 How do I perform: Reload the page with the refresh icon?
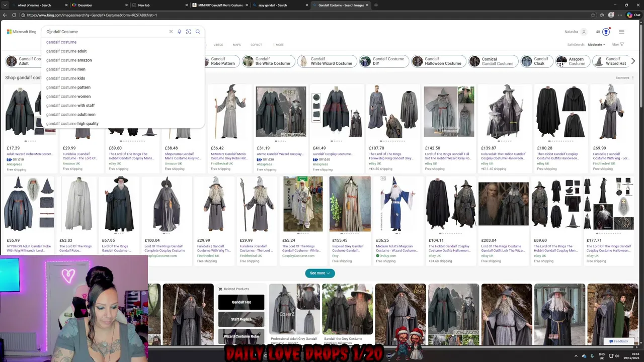click(14, 15)
